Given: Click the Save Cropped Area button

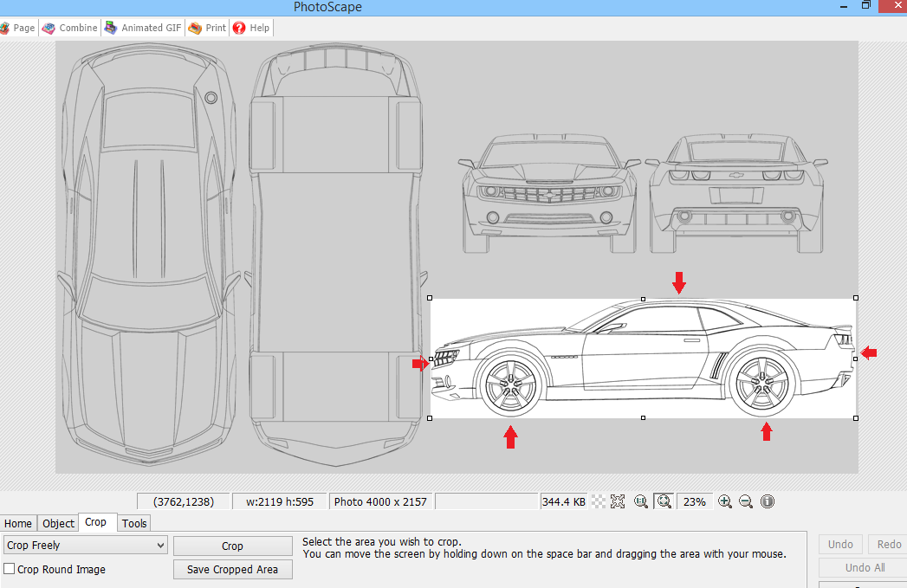Looking at the screenshot, I should pyautogui.click(x=232, y=569).
